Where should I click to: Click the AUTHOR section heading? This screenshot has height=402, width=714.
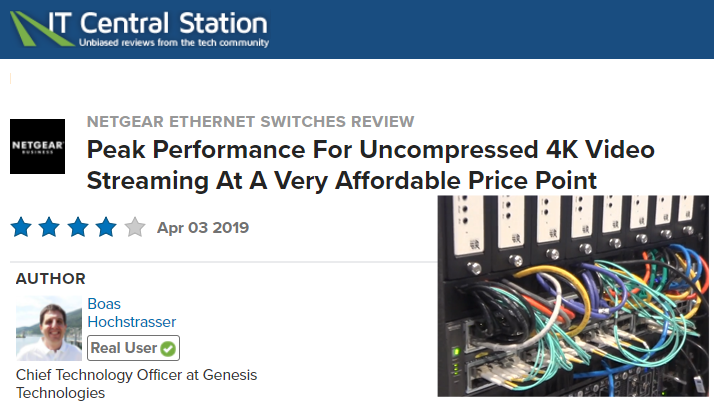51,279
